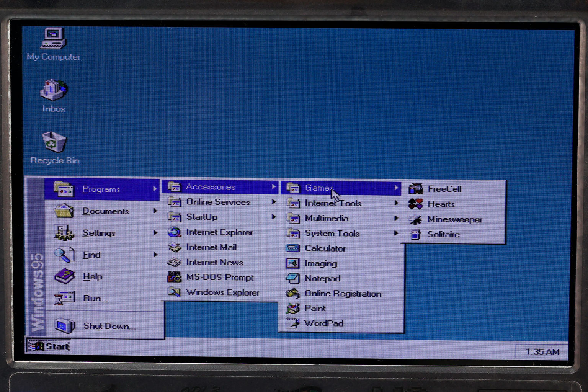Expand the Internet Tools submenu
This screenshot has height=392, width=588.
coord(333,203)
